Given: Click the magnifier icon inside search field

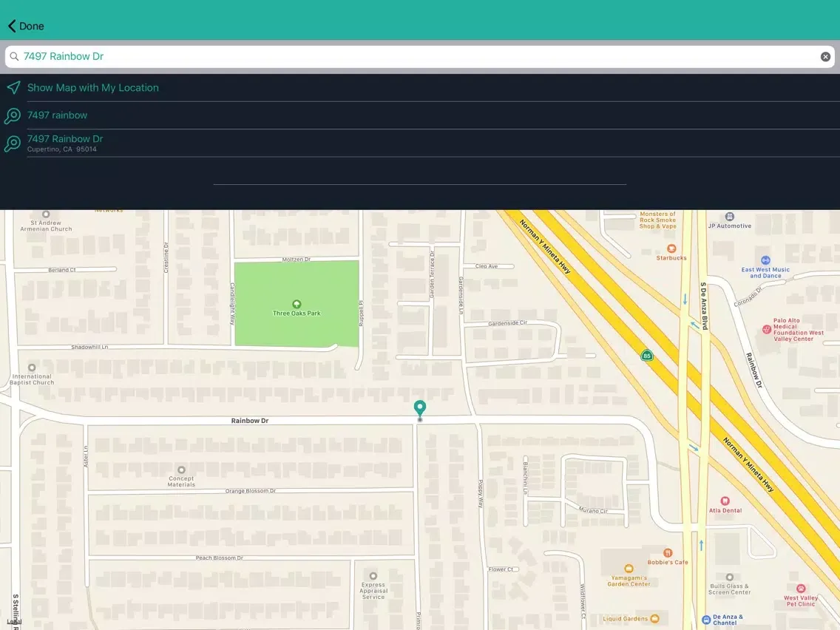Looking at the screenshot, I should point(15,56).
